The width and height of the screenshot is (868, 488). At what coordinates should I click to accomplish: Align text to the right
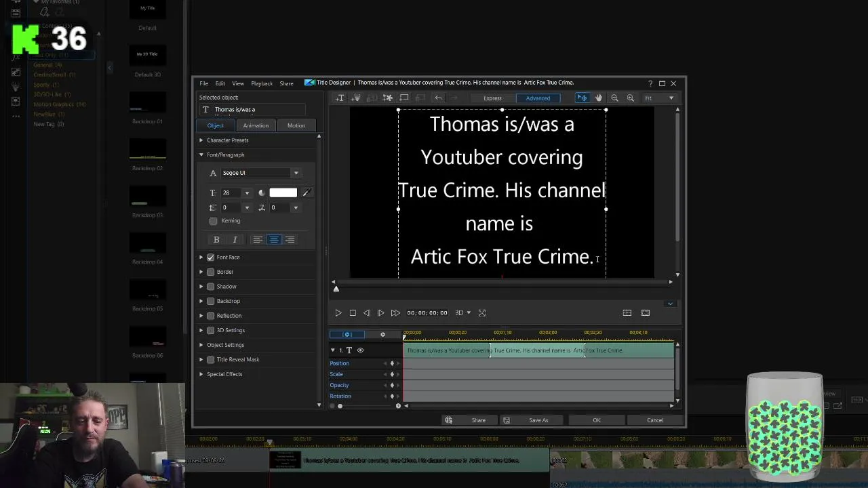pos(290,239)
